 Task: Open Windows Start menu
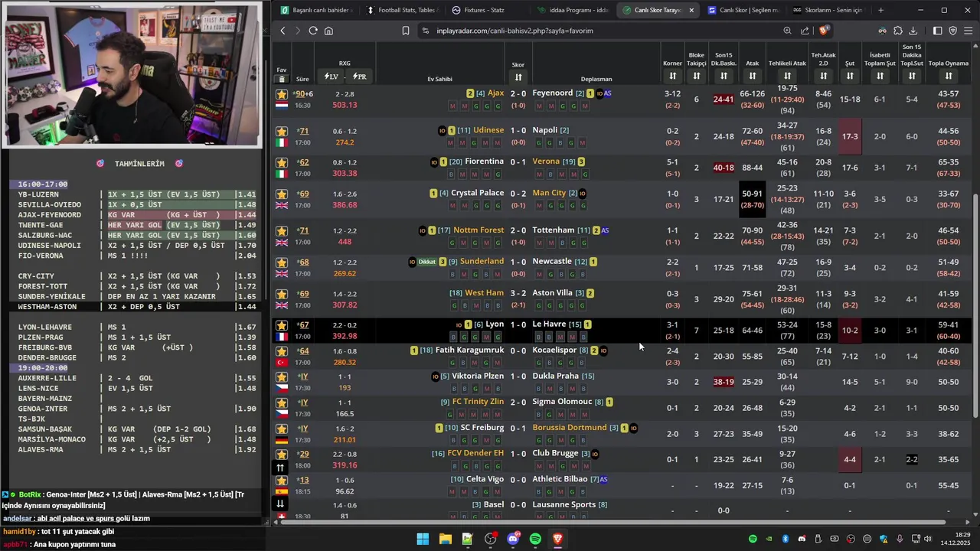pos(423,540)
